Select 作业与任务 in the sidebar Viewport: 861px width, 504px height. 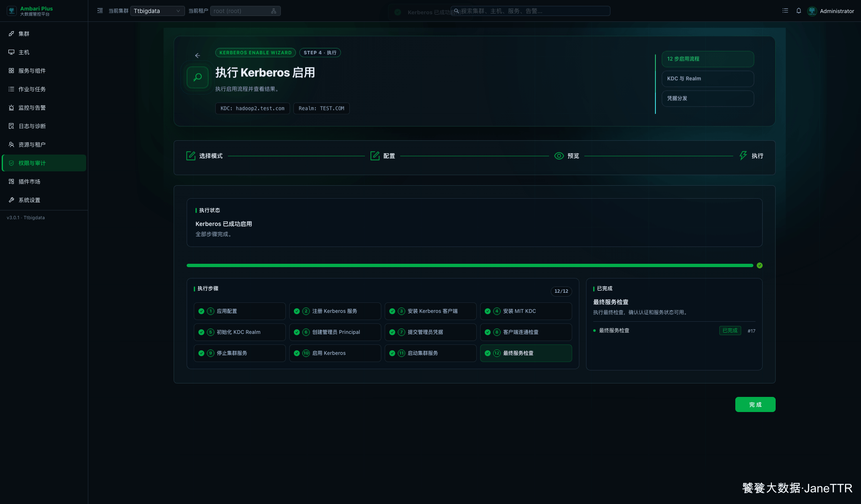coord(44,89)
